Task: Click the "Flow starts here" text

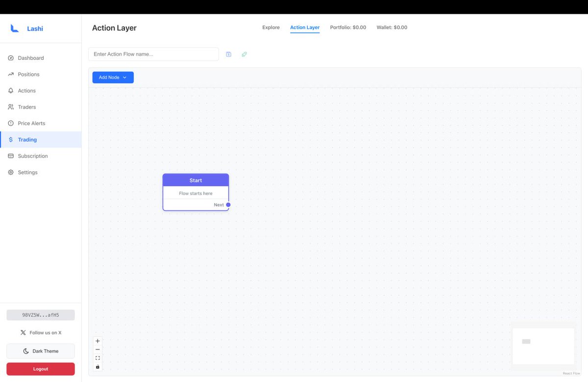Action: [196, 193]
